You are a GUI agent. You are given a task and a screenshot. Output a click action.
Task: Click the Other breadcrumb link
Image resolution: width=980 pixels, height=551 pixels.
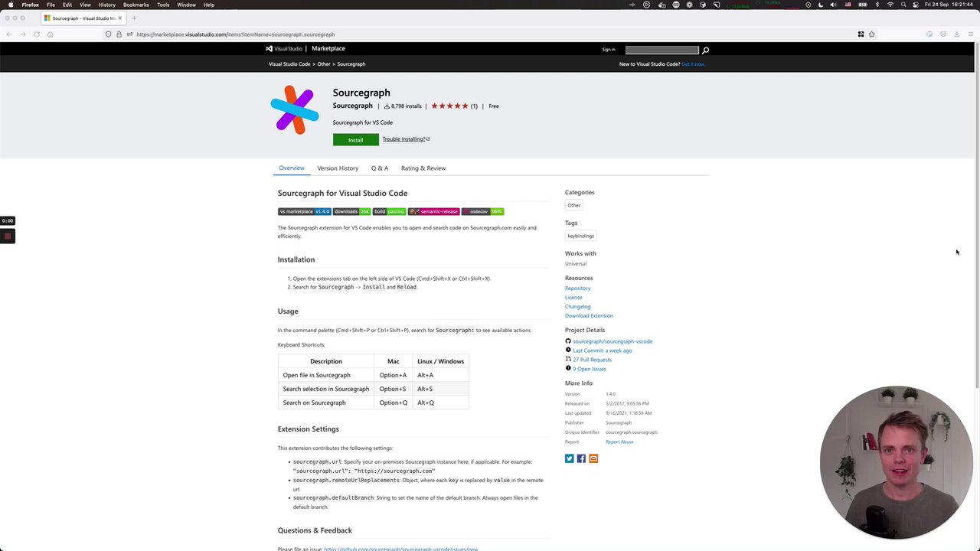point(324,64)
